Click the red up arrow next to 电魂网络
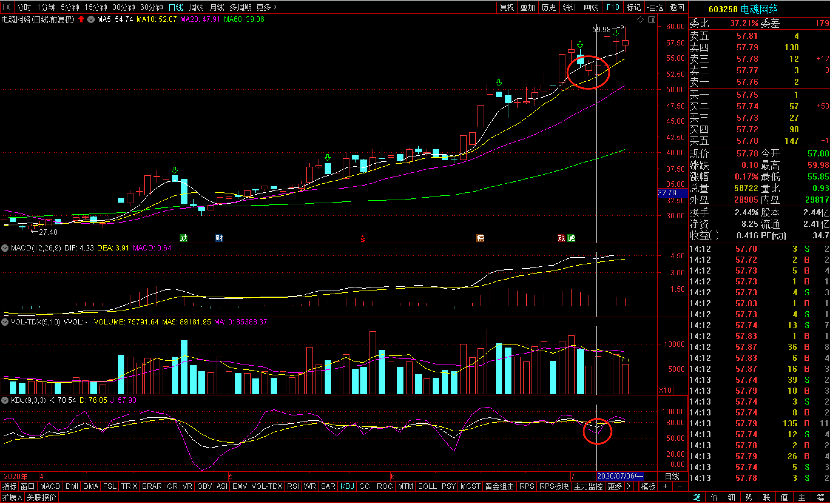The height and width of the screenshot is (504, 830). [81, 19]
